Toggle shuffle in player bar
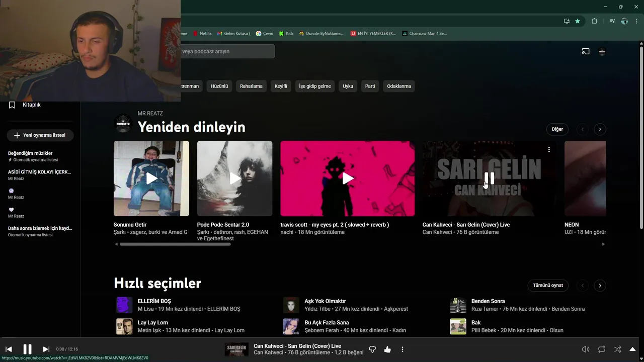The height and width of the screenshot is (362, 644). (x=617, y=349)
